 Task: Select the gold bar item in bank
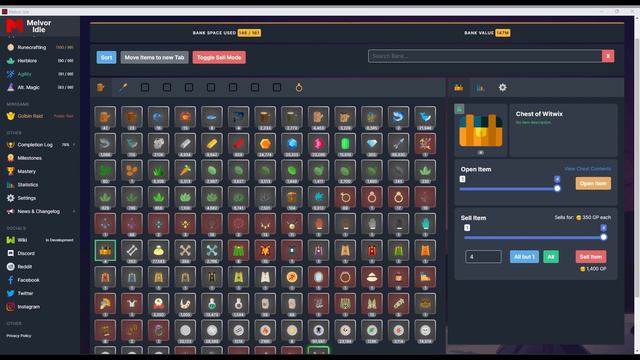[x=212, y=144]
